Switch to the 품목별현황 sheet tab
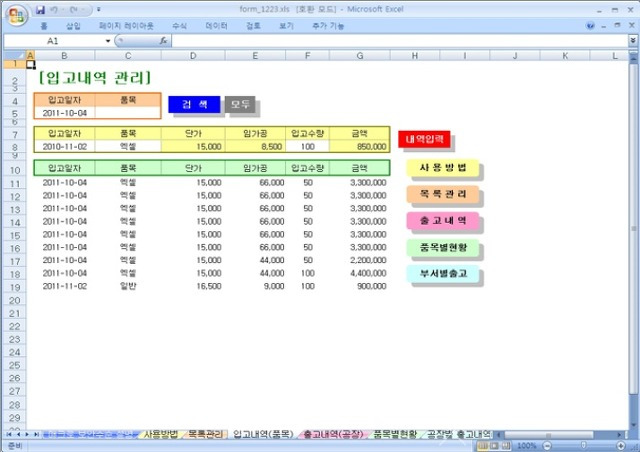 coord(395,434)
